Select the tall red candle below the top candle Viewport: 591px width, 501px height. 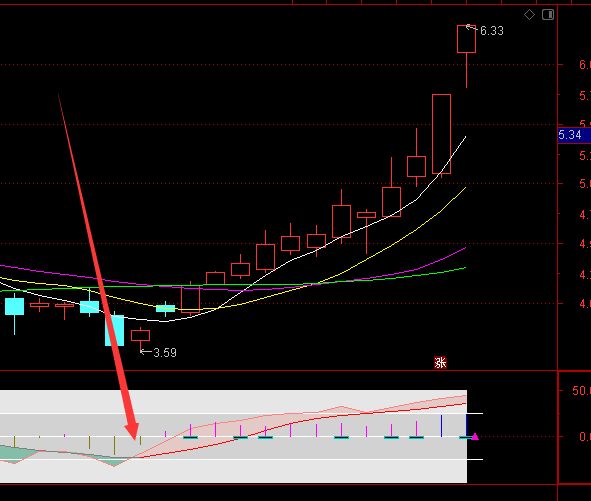(x=441, y=134)
